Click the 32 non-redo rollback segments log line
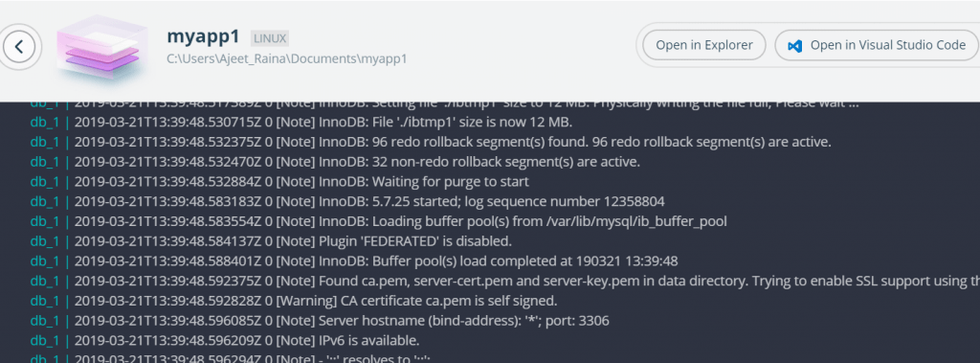 (335, 162)
